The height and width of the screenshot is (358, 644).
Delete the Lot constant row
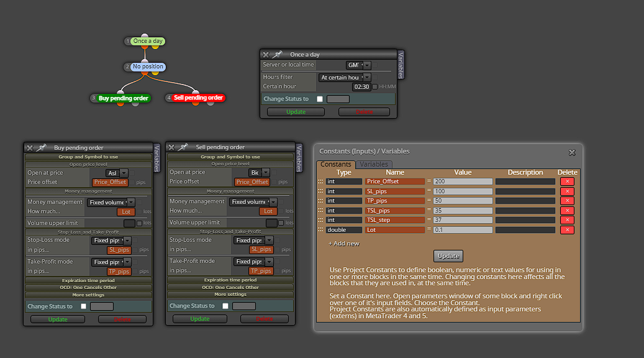click(x=567, y=230)
